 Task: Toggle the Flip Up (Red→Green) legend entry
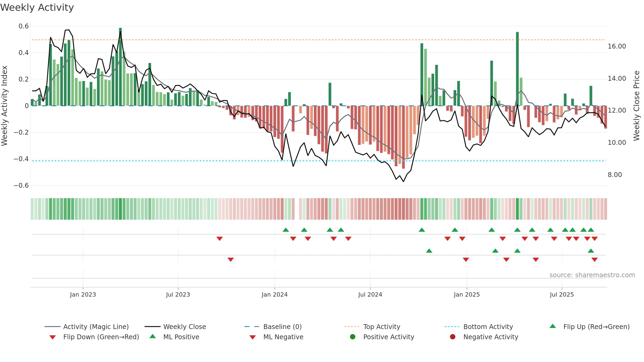(590, 327)
